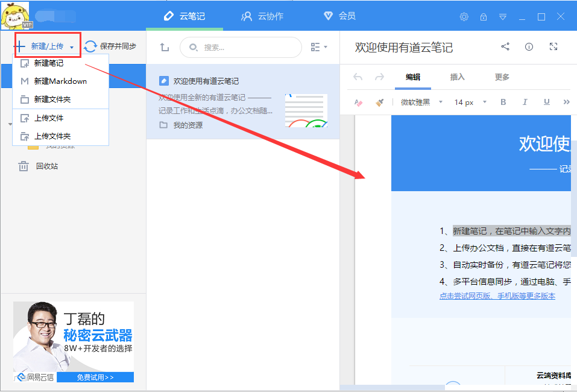Viewport: 577px width, 392px height.
Task: Open the settings gear in the title bar
Action: pyautogui.click(x=464, y=17)
